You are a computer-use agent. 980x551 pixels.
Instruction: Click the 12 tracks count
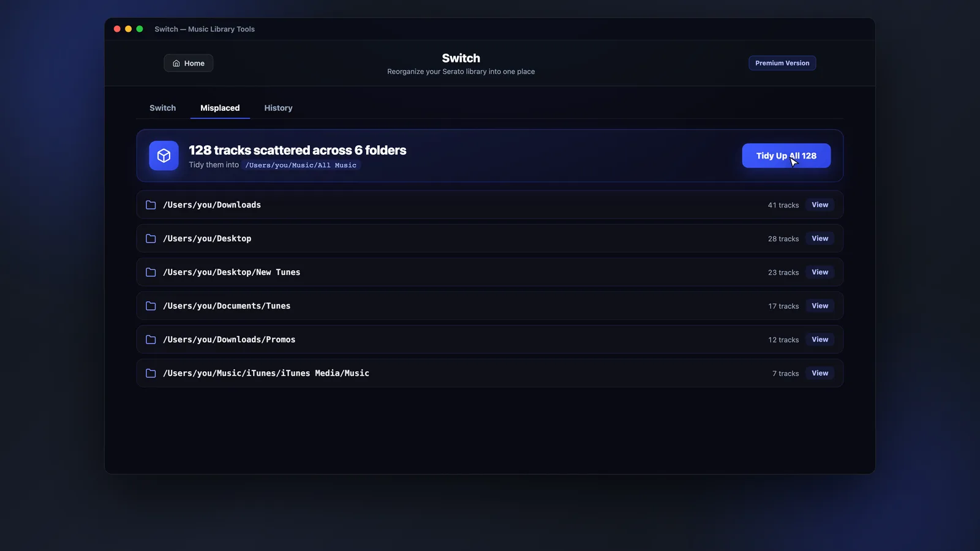pyautogui.click(x=783, y=340)
